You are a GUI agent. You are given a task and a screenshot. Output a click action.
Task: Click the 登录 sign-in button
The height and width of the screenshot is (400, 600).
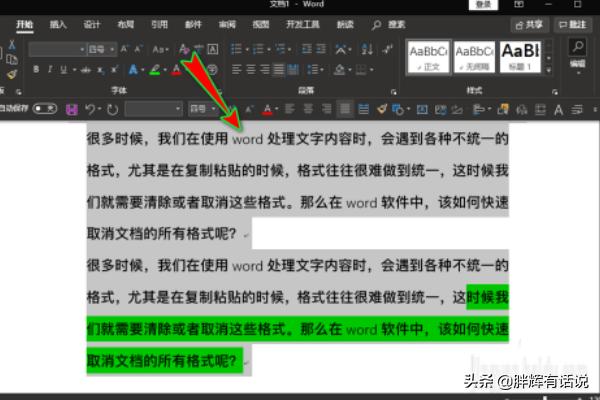click(483, 4)
